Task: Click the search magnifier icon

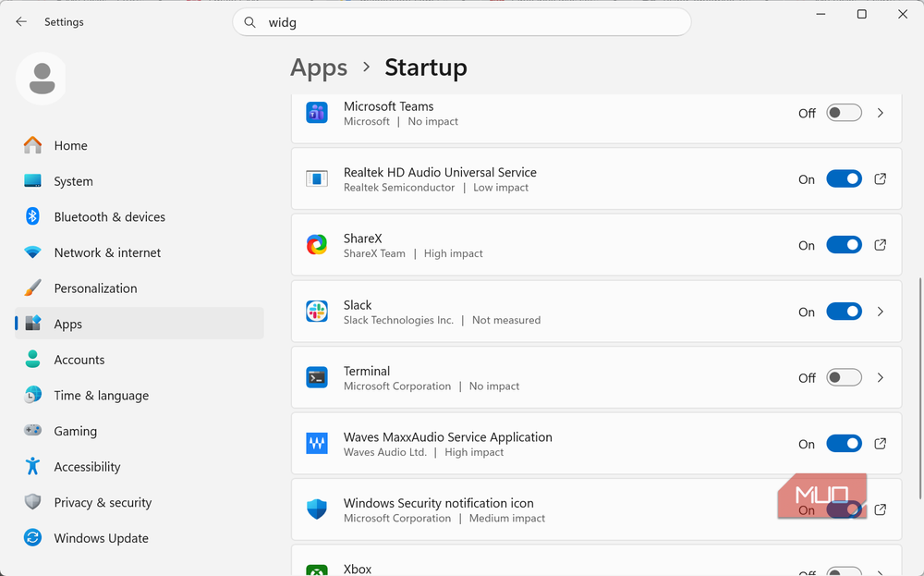Action: click(x=249, y=22)
